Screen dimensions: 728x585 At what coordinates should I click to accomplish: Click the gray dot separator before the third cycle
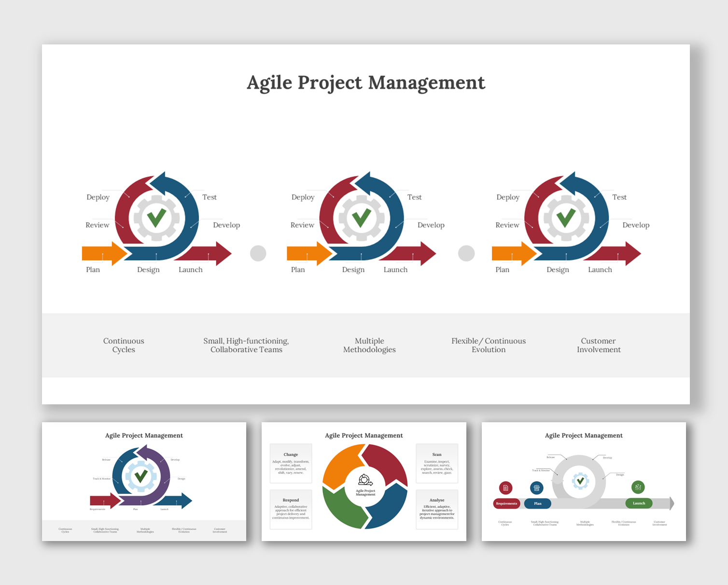466,253
